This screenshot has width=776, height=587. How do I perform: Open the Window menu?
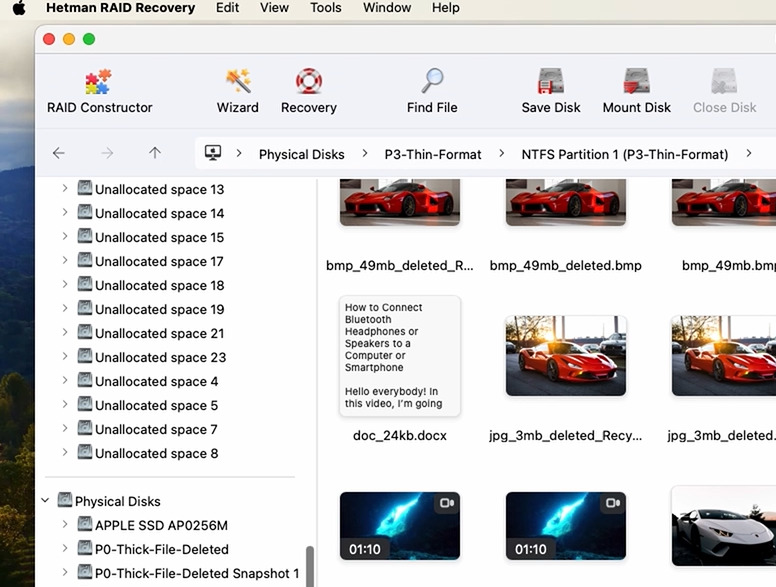(387, 8)
